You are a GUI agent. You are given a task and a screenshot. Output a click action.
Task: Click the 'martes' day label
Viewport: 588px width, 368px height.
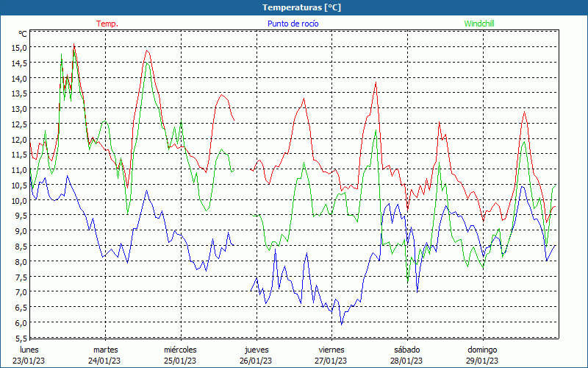click(x=106, y=350)
